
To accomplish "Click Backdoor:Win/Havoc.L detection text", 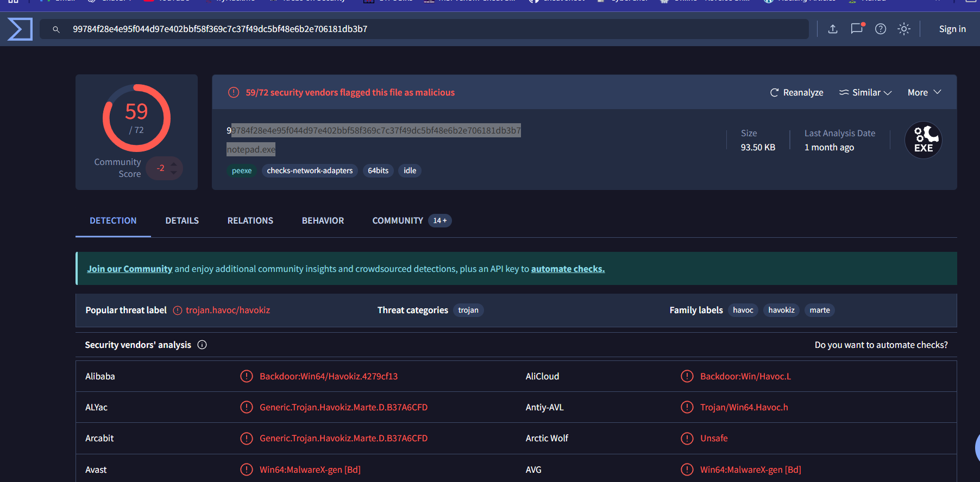I will (745, 376).
